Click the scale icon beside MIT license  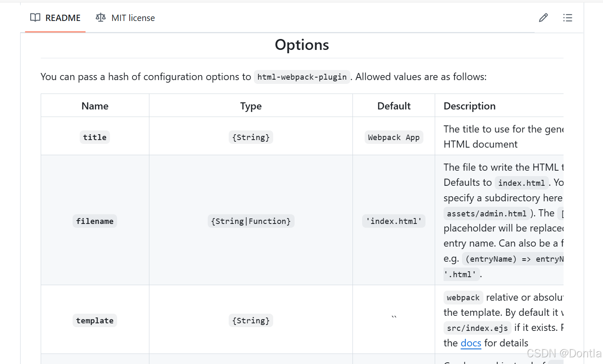click(x=101, y=18)
